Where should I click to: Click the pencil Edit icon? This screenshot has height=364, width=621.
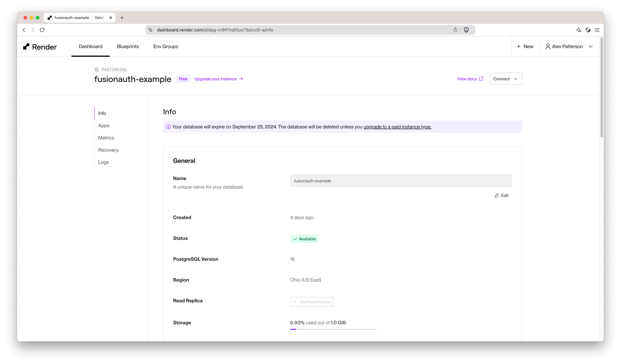[x=497, y=195]
